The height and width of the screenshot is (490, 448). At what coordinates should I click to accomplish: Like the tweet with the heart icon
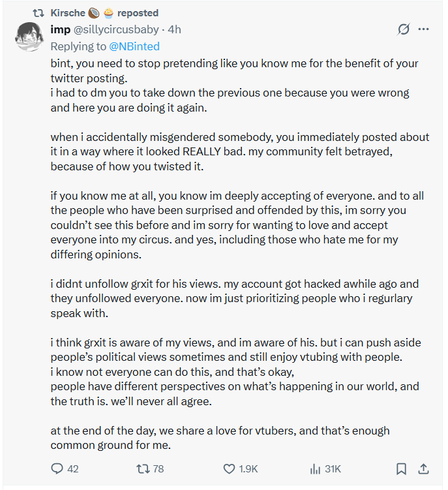229,468
